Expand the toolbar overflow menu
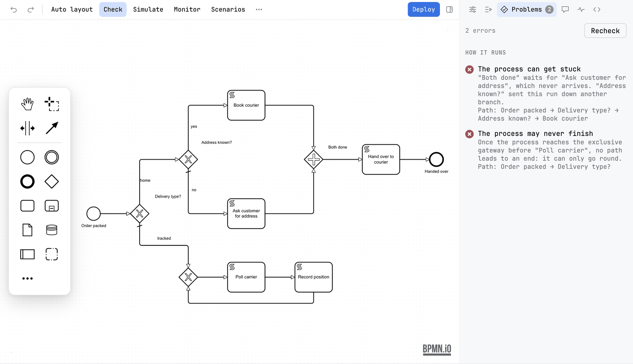 [x=259, y=9]
